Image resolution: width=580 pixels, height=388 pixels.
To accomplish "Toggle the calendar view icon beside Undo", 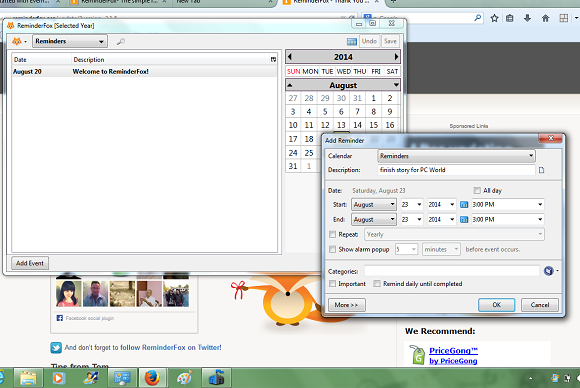I will coord(352,41).
